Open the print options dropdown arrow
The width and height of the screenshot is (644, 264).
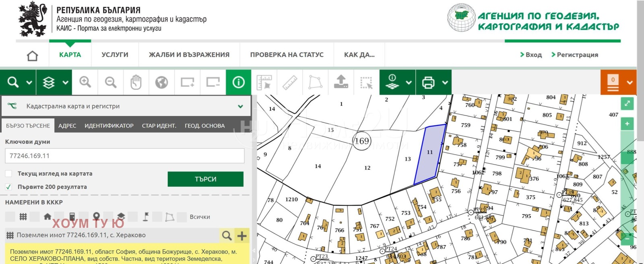click(x=445, y=82)
